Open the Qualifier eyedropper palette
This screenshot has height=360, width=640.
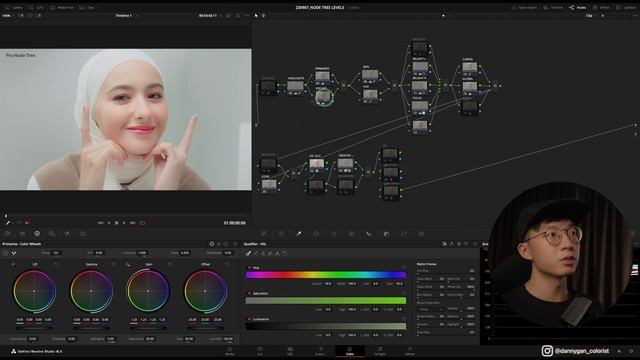click(299, 233)
